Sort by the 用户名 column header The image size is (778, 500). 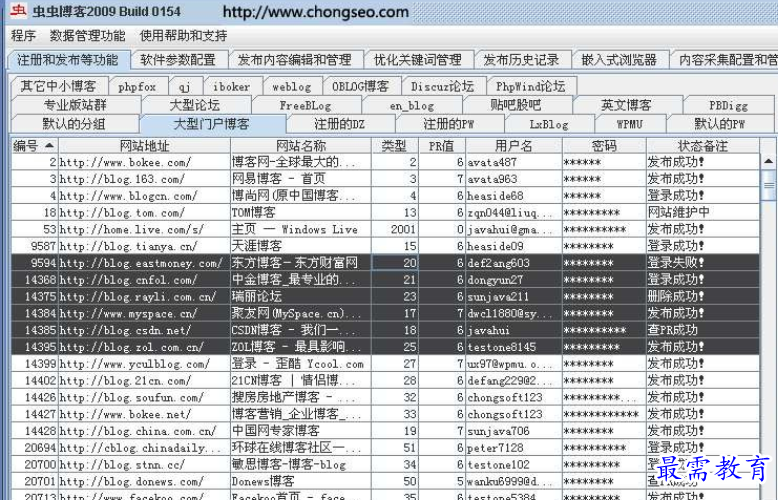514,146
